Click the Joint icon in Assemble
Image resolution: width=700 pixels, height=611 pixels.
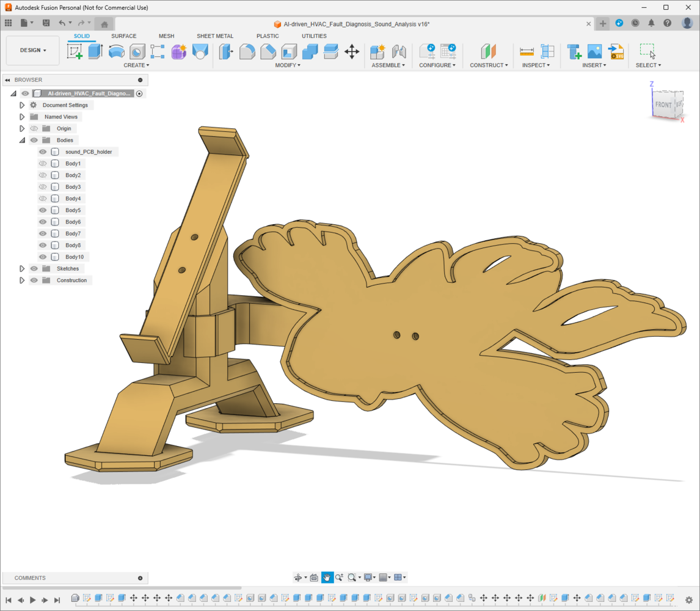pyautogui.click(x=399, y=51)
